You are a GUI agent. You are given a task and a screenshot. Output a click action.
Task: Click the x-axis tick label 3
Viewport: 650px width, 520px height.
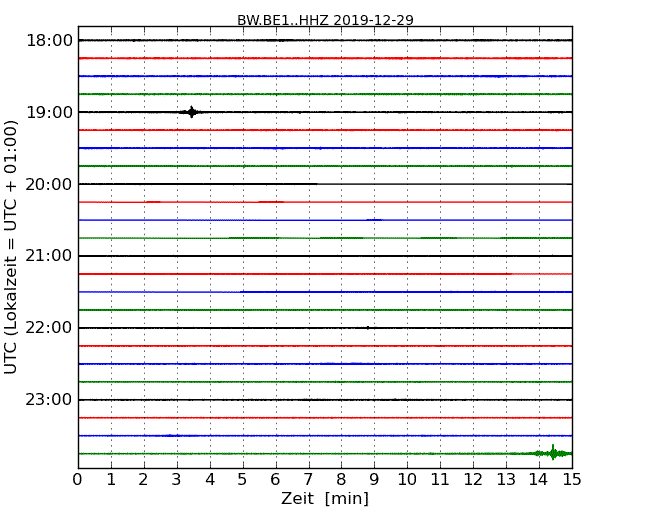[x=177, y=480]
